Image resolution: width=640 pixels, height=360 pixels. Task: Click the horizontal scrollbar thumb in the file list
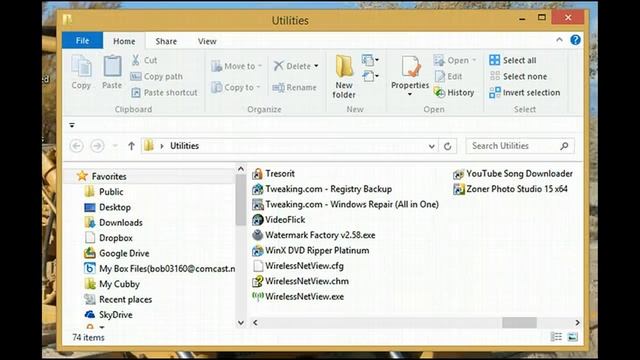tap(519, 322)
